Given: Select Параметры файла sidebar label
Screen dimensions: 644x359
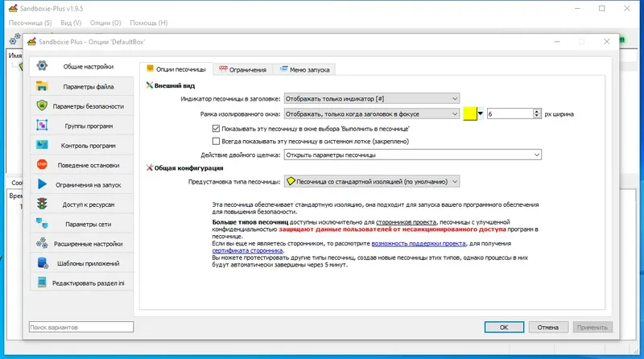Looking at the screenshot, I should (89, 87).
